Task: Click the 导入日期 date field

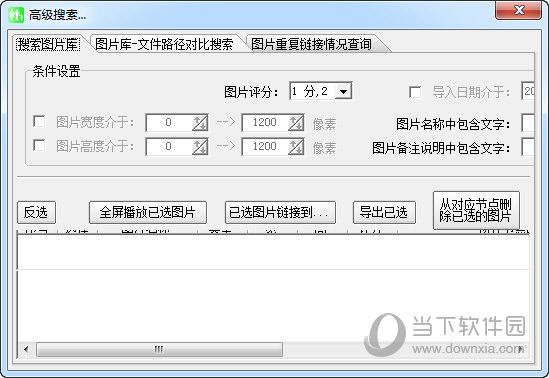Action: 528,91
